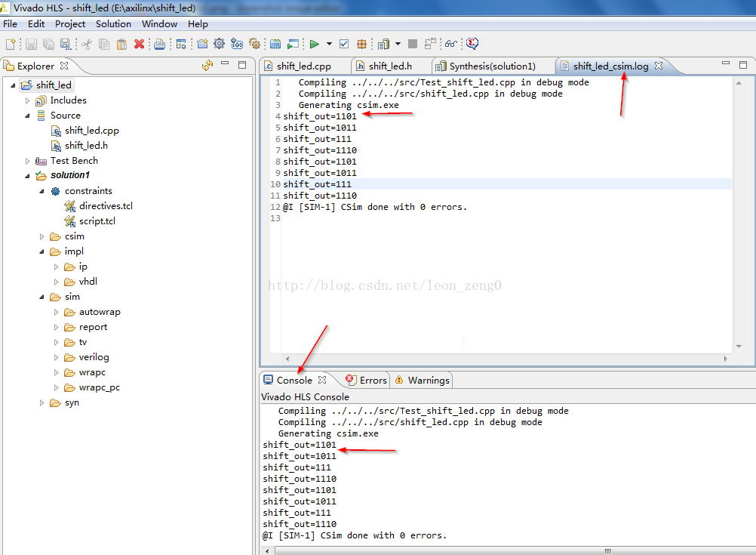The width and height of the screenshot is (756, 555).
Task: Click the Run C Synthesis green play icon
Action: (x=314, y=44)
